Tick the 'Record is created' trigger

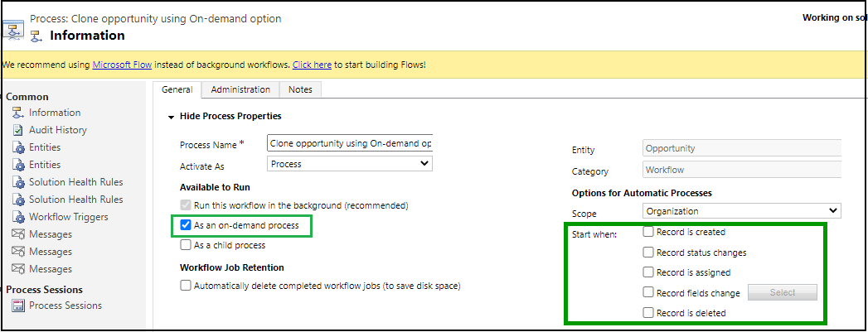648,232
